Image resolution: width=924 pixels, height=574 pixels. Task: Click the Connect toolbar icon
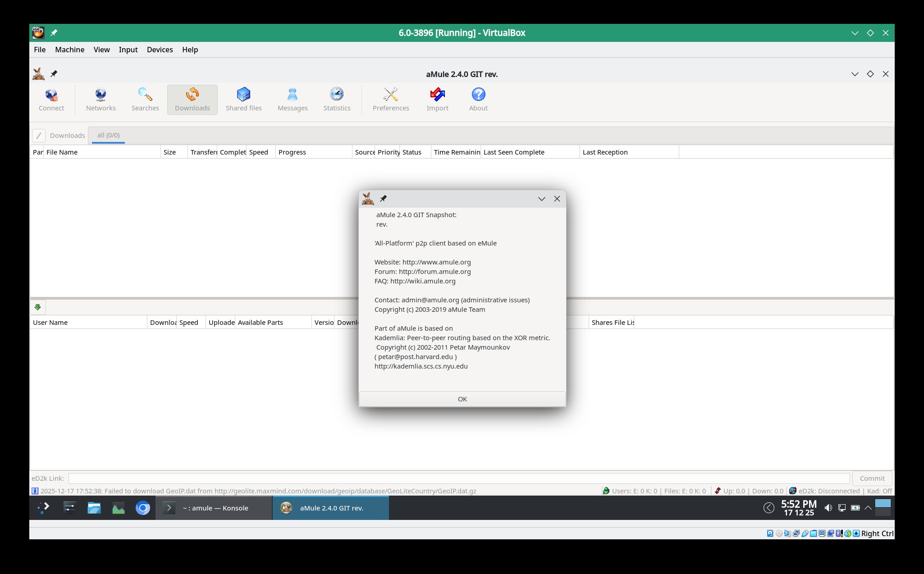51,100
